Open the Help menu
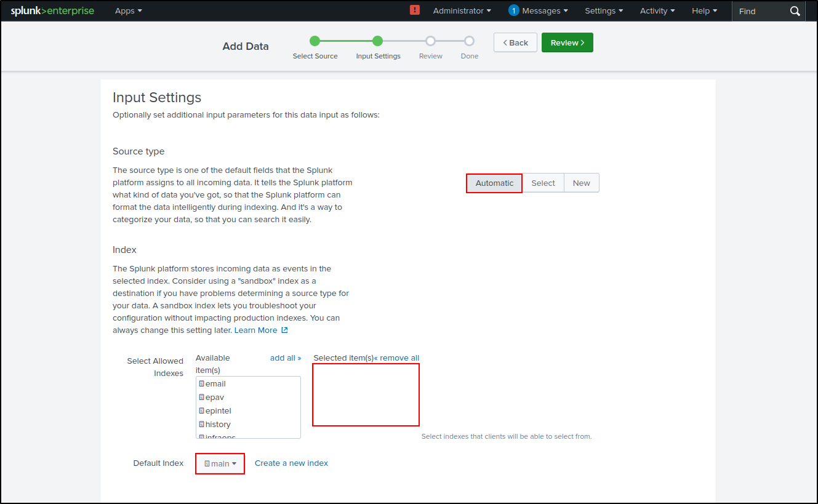 (x=704, y=10)
